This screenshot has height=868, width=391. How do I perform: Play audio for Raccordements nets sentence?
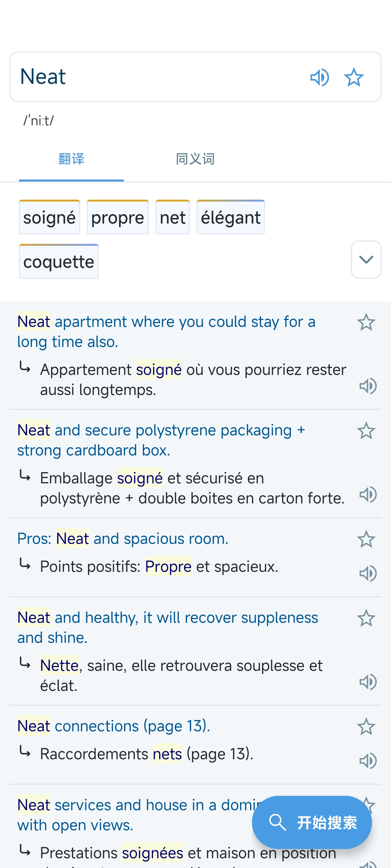click(368, 761)
